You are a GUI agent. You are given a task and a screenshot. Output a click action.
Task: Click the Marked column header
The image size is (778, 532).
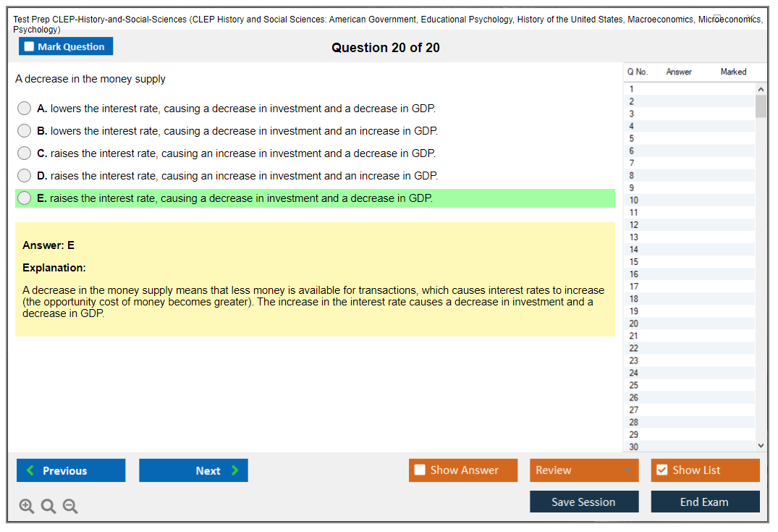point(733,72)
